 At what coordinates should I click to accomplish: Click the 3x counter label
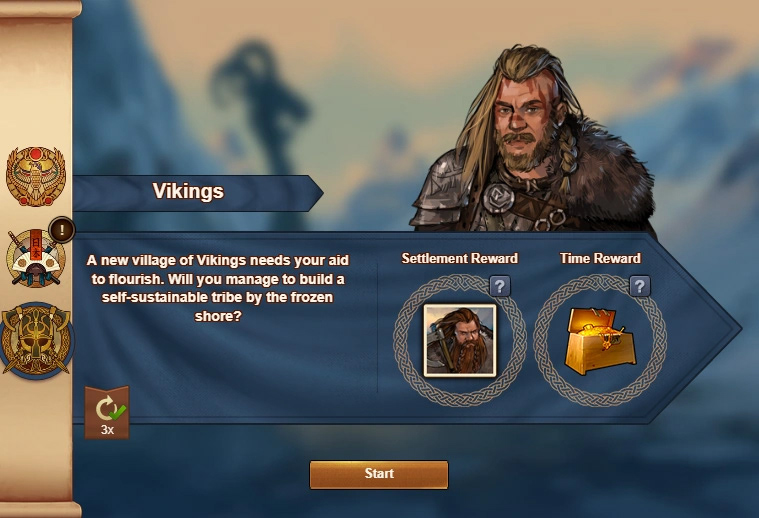coord(107,429)
